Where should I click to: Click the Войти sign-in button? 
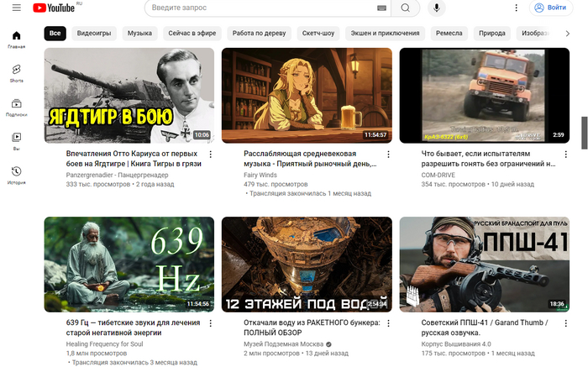click(549, 8)
